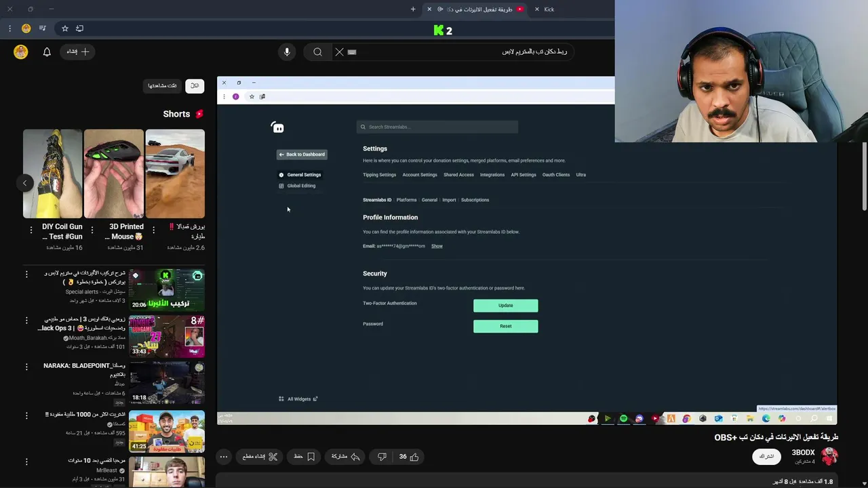The image size is (868, 488).
Task: Open options for the Porsche short
Action: tap(153, 230)
